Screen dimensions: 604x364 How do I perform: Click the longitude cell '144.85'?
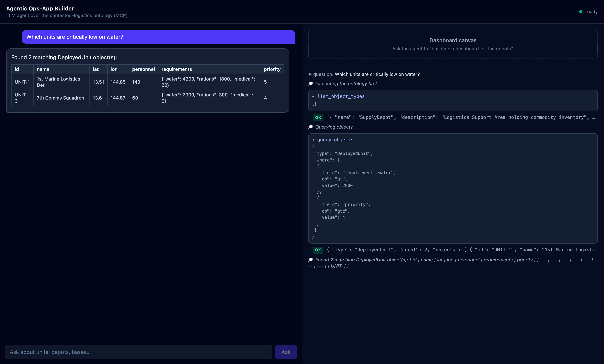[118, 82]
